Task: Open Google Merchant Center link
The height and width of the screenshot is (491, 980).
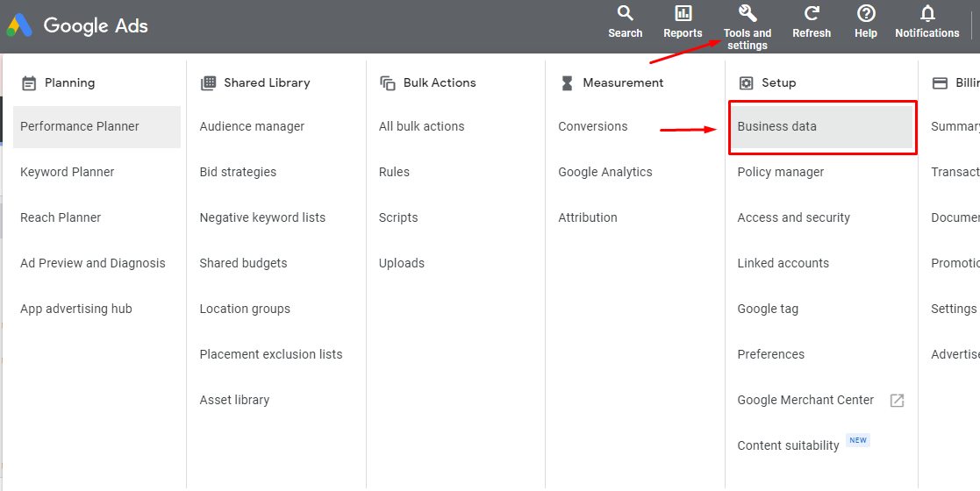Action: point(805,400)
